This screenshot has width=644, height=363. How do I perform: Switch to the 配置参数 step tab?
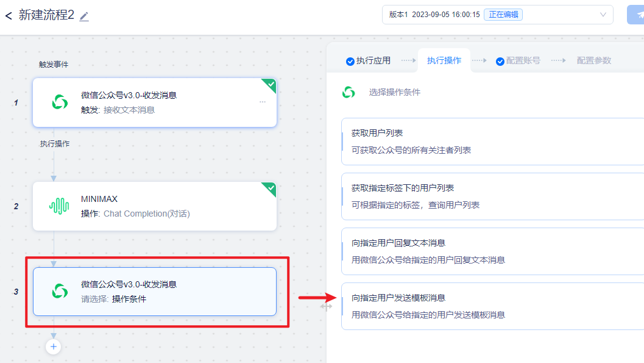click(x=594, y=60)
